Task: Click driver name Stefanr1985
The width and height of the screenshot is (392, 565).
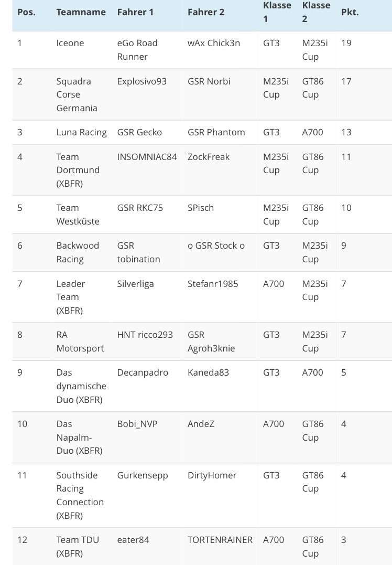Action: point(213,284)
